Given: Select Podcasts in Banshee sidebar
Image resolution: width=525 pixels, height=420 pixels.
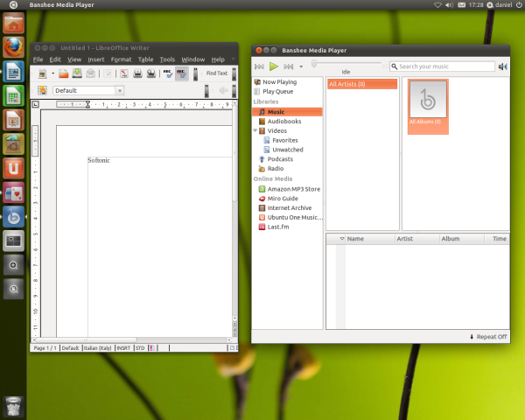Looking at the screenshot, I should point(280,159).
